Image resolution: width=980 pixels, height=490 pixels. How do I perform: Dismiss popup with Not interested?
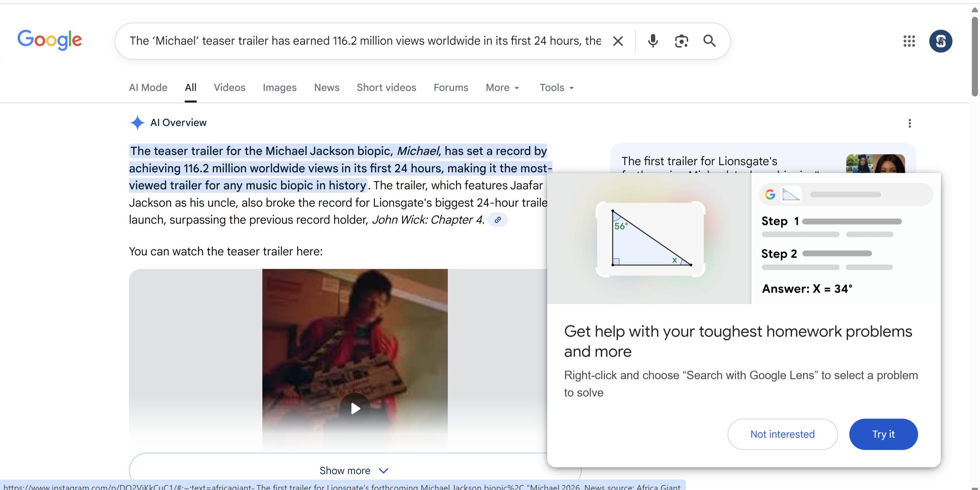click(x=782, y=434)
